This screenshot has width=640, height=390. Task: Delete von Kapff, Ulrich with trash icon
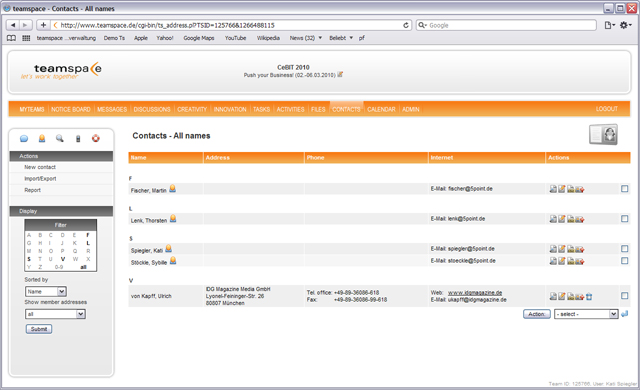point(589,297)
